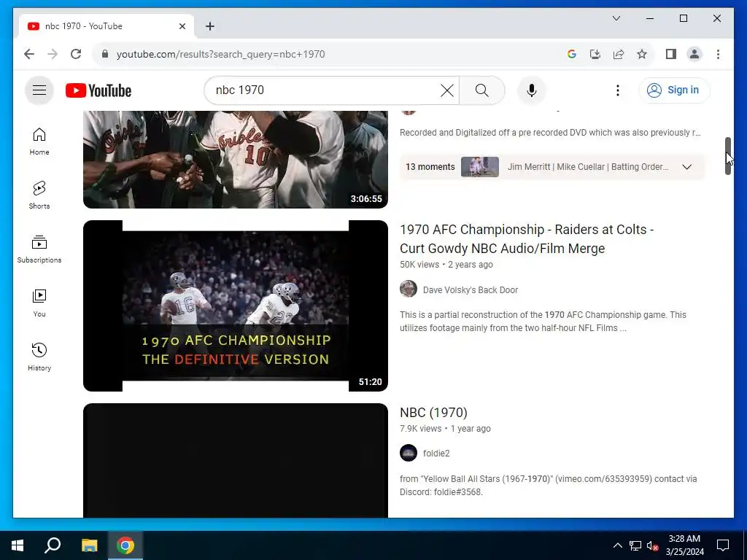Open NBC (1970) video title

pos(433,413)
